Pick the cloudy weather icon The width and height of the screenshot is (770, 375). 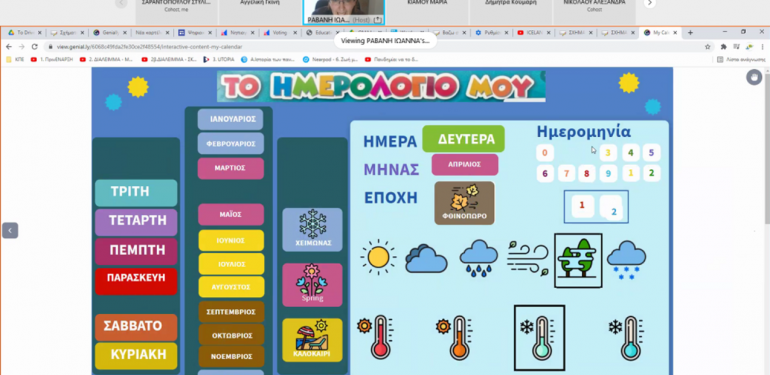click(x=426, y=258)
